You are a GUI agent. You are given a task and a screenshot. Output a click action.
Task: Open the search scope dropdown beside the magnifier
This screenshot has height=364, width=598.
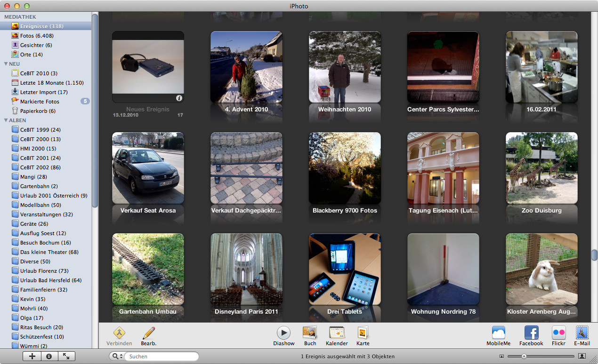click(x=116, y=356)
